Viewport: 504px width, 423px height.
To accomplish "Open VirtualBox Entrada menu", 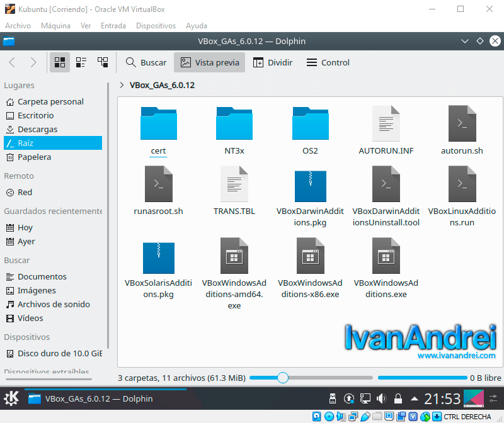I will tap(113, 26).
